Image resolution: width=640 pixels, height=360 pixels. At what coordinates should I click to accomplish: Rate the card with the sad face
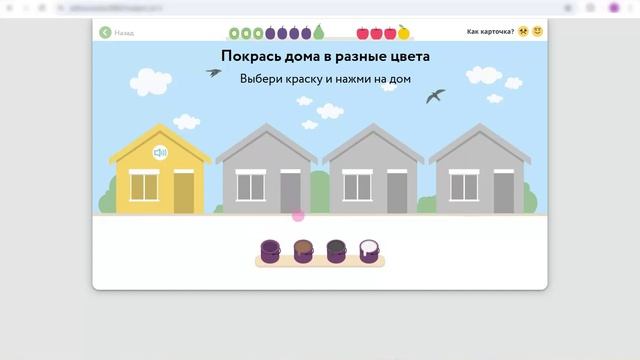[x=523, y=31]
